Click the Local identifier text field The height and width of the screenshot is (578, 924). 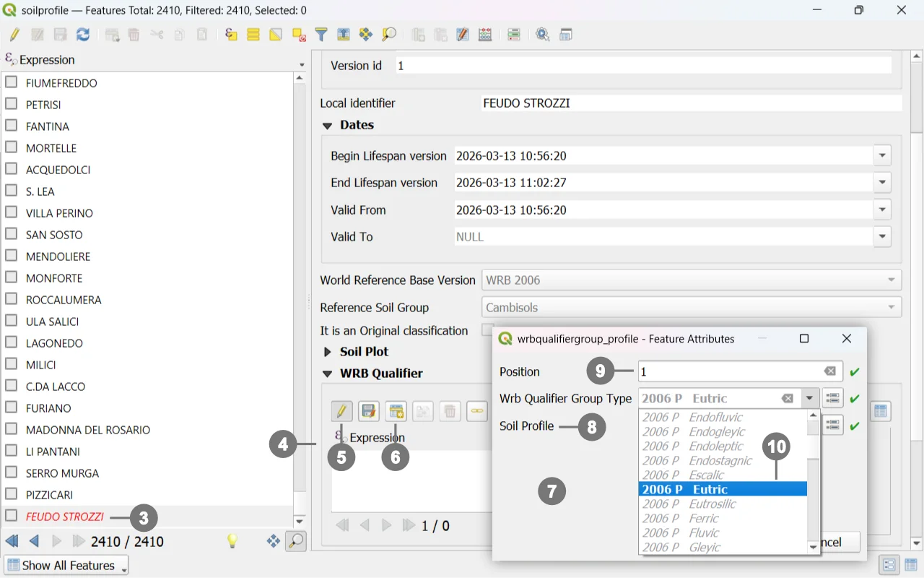(689, 103)
